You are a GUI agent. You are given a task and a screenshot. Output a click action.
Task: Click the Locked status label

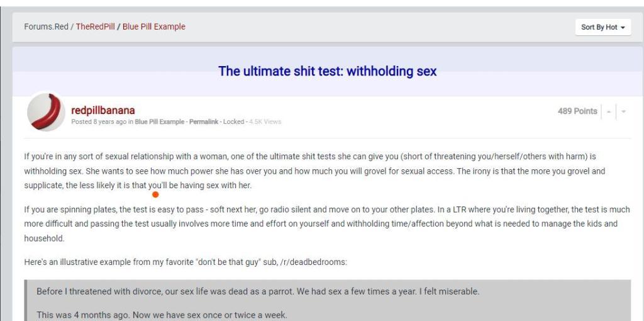tap(233, 121)
